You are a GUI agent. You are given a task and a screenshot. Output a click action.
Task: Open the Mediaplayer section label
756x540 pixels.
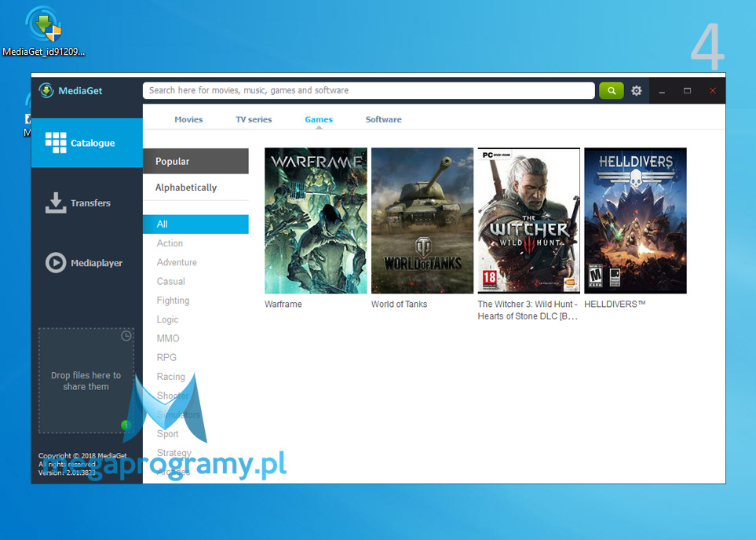[97, 263]
